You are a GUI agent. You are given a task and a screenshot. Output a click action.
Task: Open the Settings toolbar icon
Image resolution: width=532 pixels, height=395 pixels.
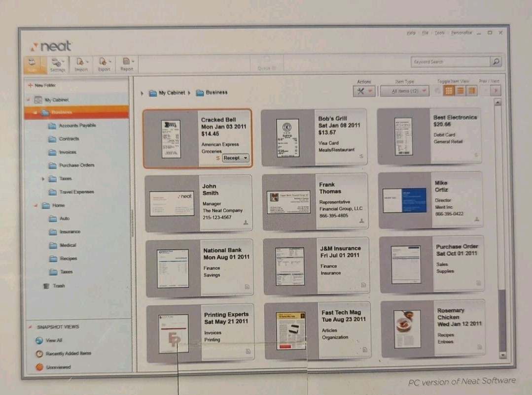(57, 65)
